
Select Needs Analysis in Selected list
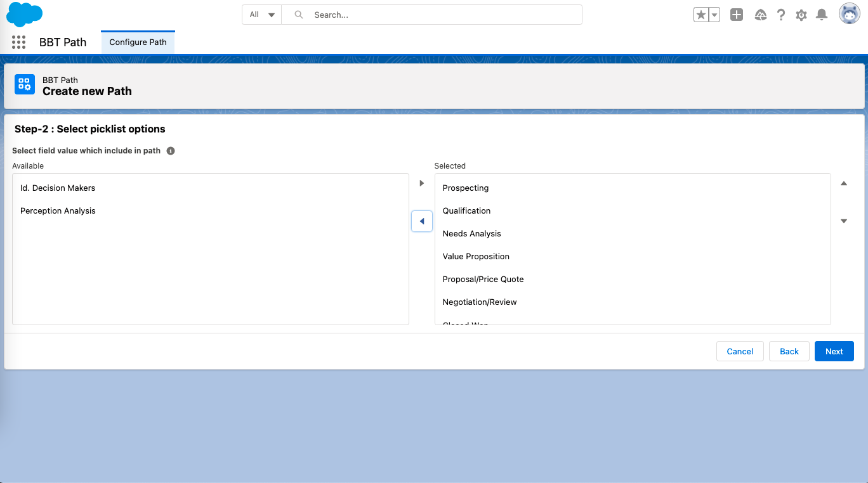point(633,234)
